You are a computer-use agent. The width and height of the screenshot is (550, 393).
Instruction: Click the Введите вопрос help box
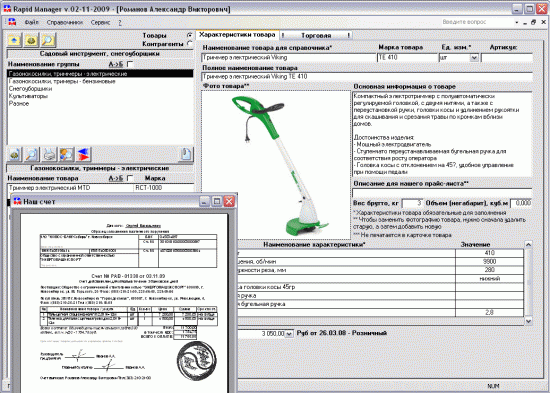[476, 22]
